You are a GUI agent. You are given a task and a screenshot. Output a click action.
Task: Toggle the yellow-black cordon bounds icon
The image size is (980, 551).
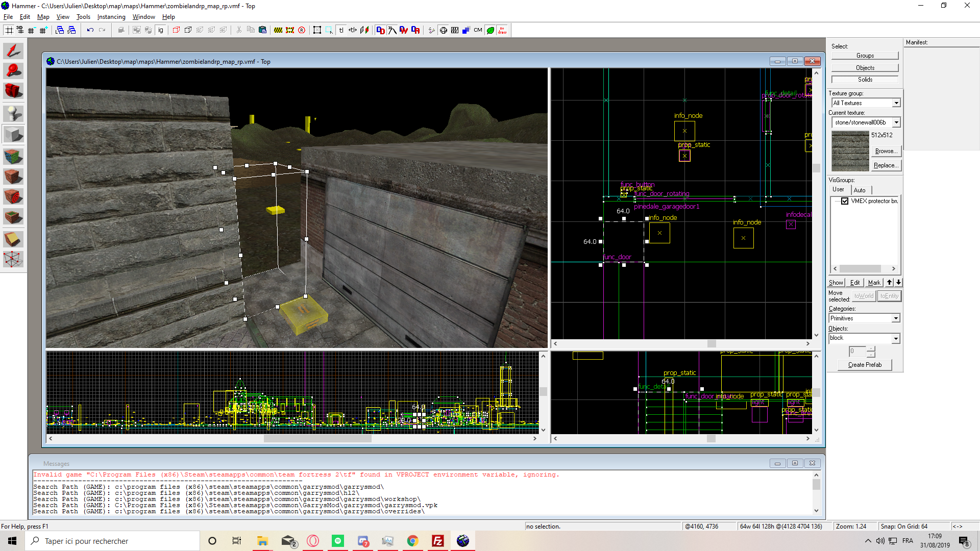tap(278, 30)
